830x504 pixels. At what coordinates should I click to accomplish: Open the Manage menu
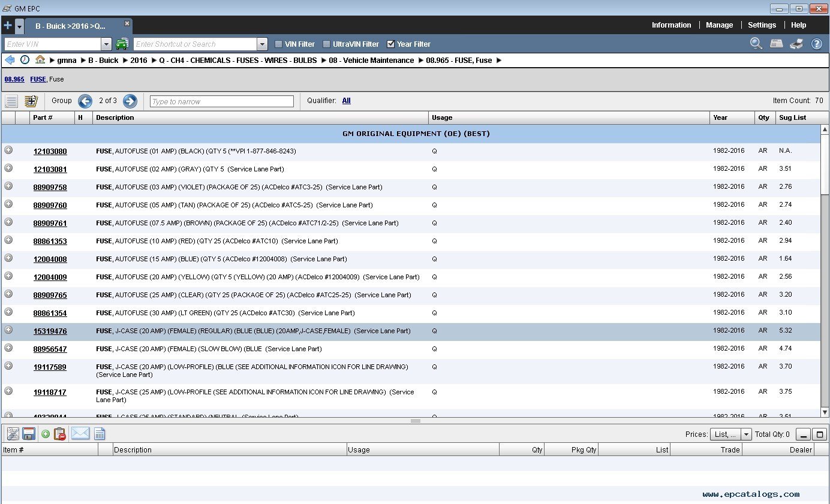pyautogui.click(x=719, y=25)
